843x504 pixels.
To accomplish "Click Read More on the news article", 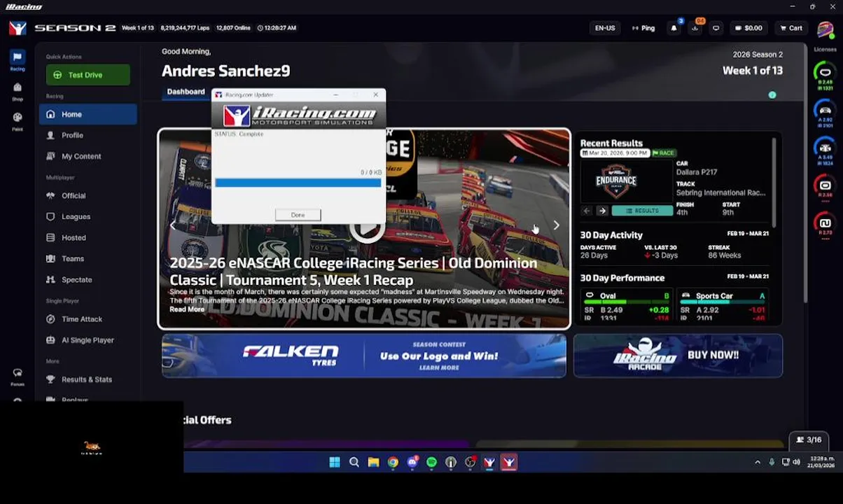I will tap(187, 309).
